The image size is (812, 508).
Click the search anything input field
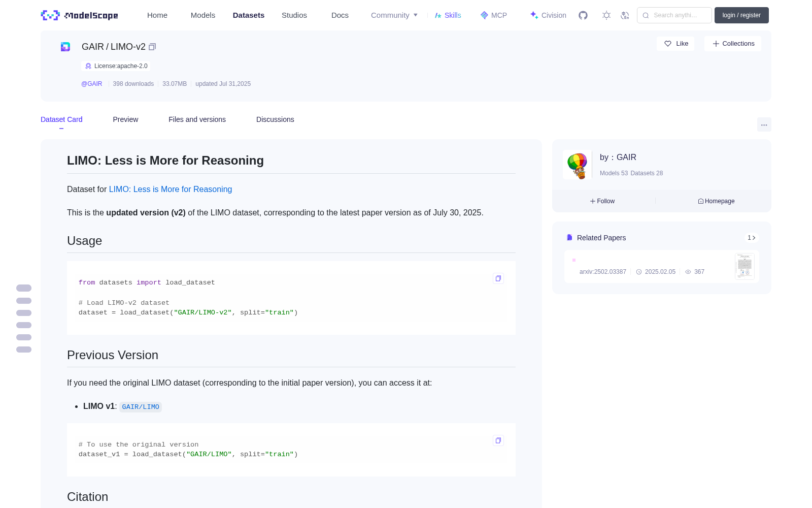pos(674,15)
